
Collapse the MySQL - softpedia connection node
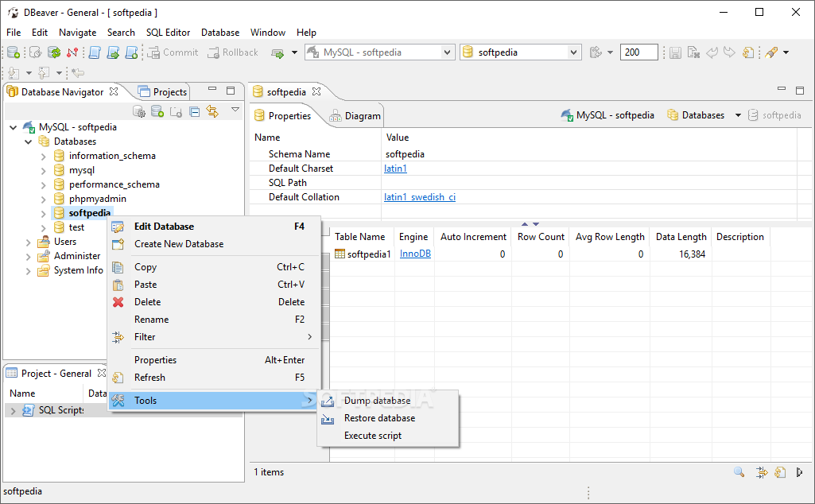pyautogui.click(x=13, y=127)
